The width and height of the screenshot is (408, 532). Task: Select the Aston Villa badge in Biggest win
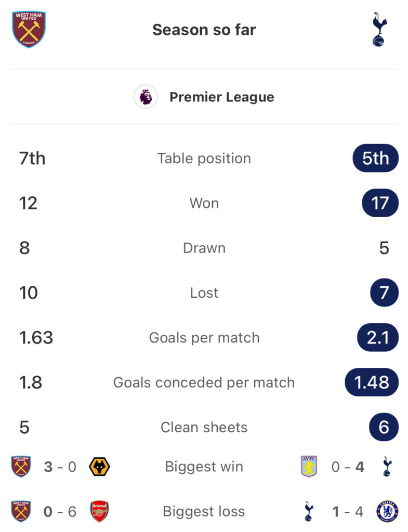click(x=309, y=467)
